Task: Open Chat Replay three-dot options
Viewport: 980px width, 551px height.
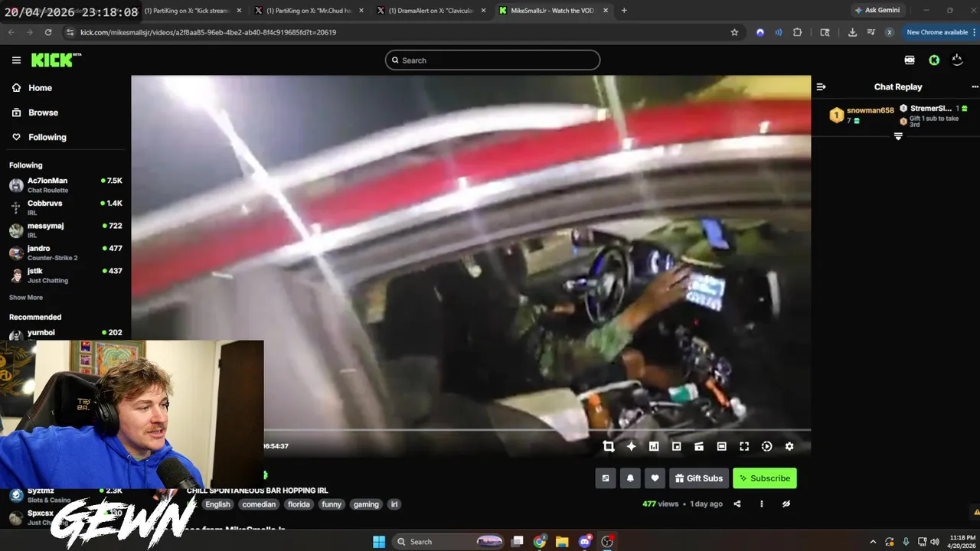Action: pyautogui.click(x=975, y=87)
